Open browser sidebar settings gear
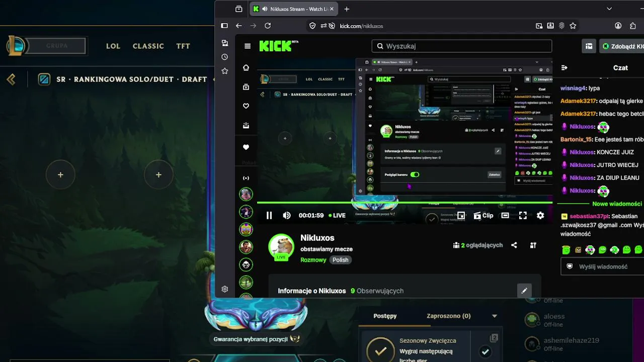The image size is (644, 362). (224, 289)
